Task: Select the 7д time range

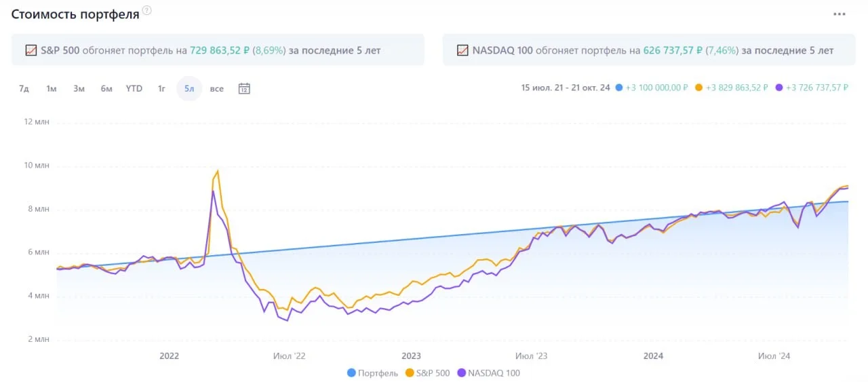Action: click(24, 88)
